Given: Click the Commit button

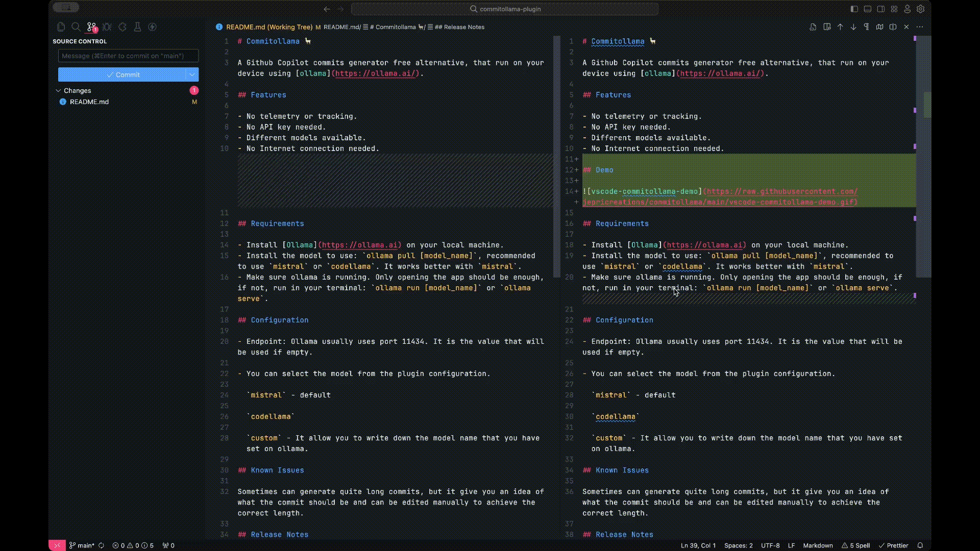Looking at the screenshot, I should pyautogui.click(x=122, y=74).
